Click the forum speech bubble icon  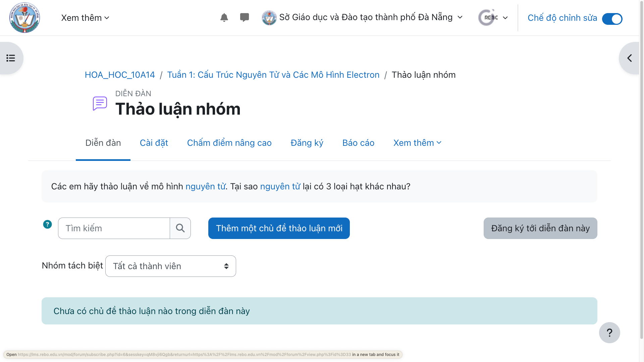pyautogui.click(x=100, y=104)
